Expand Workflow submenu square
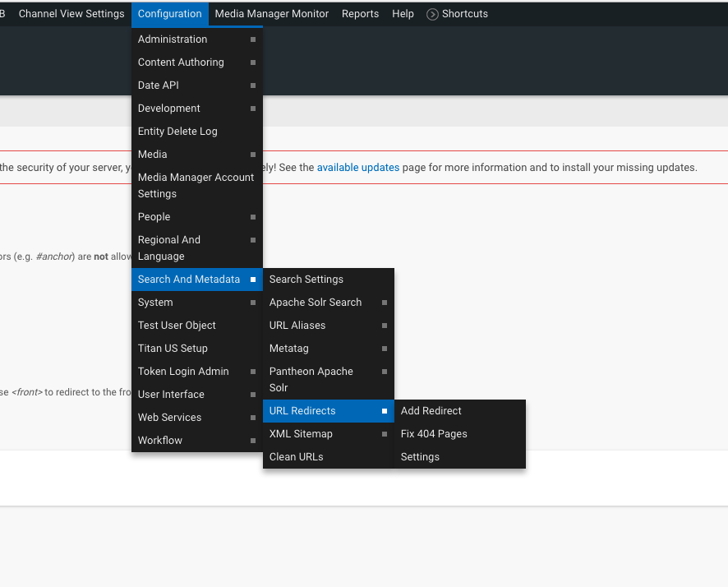The image size is (728, 587). click(x=253, y=441)
